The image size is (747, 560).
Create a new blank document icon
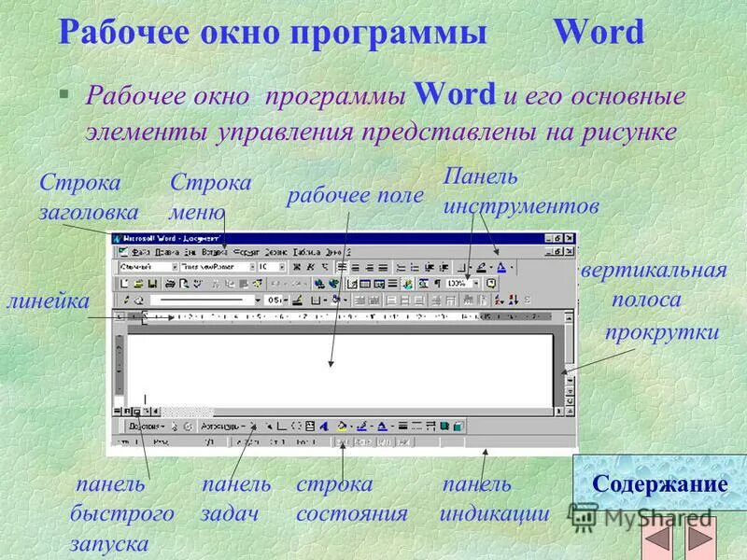pos(124,284)
